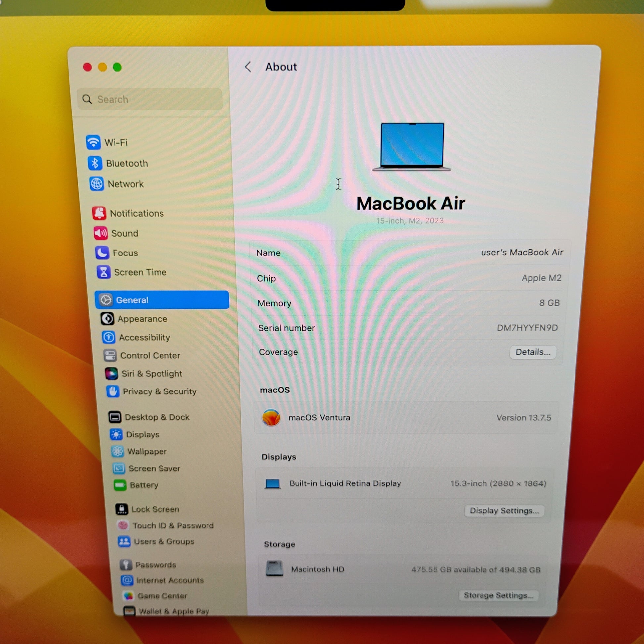The width and height of the screenshot is (644, 644).
Task: Select the Wi-Fi sidebar label
Action: (116, 143)
